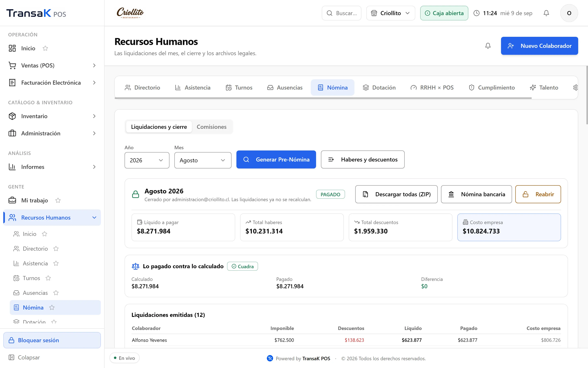Image resolution: width=588 pixels, height=368 pixels.
Task: Switch to the Directorio tab
Action: click(142, 88)
